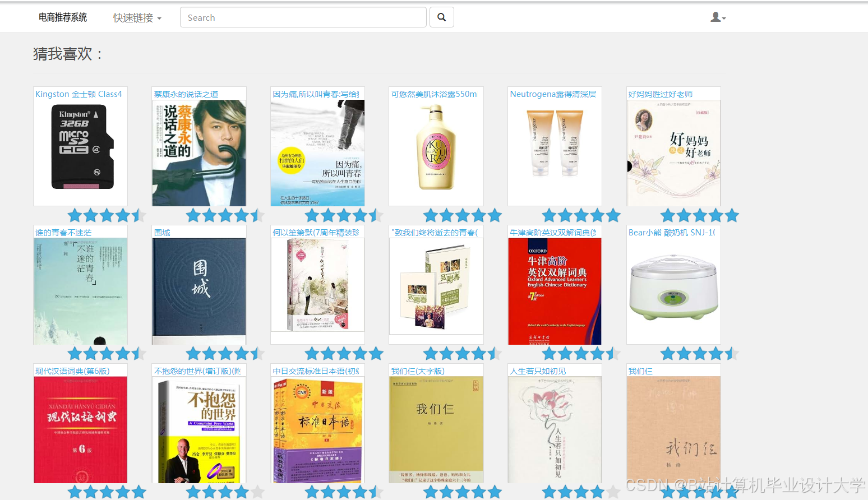Image resolution: width=868 pixels, height=500 pixels.
Task: Click the yellow 不抱怨的世界 cover
Action: coord(199,429)
